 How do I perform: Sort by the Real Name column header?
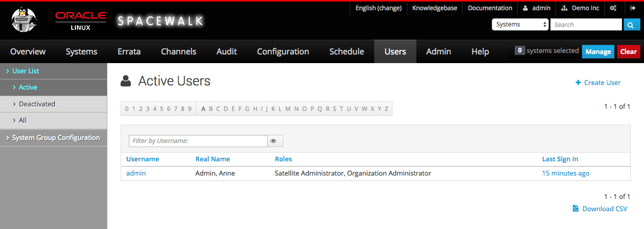coord(213,159)
